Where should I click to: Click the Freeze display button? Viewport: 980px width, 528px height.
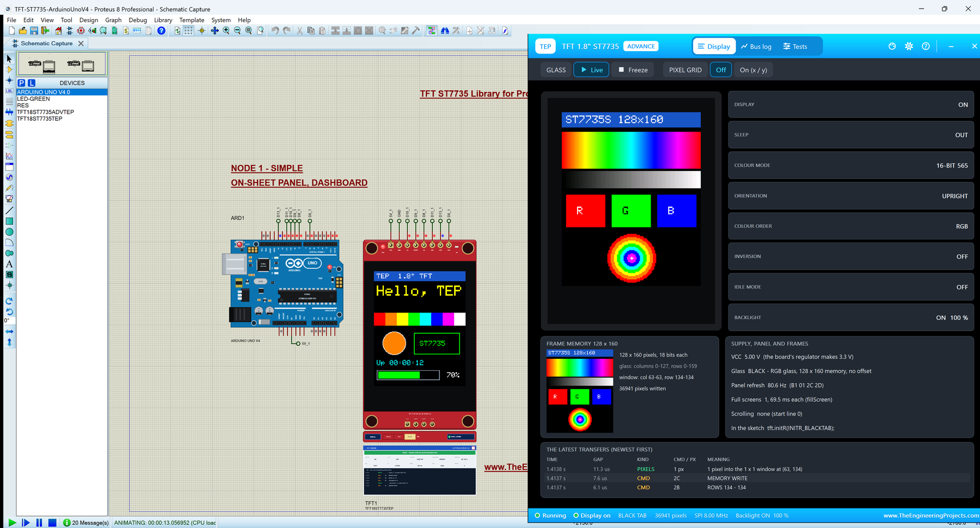tap(633, 70)
